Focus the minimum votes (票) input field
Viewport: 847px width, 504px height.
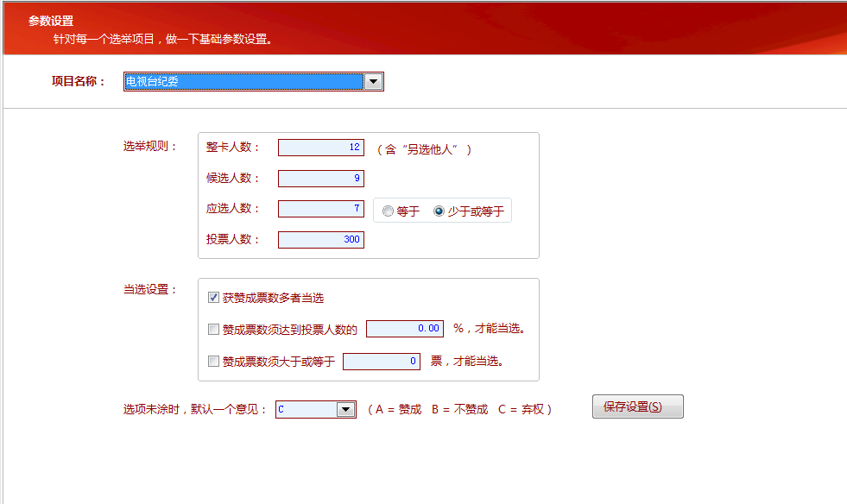[x=381, y=362]
